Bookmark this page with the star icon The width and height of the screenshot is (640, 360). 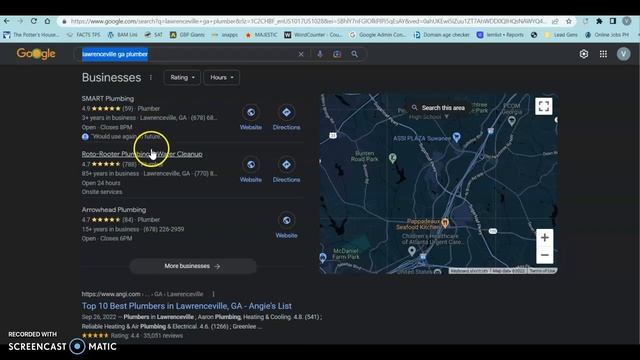(x=569, y=21)
